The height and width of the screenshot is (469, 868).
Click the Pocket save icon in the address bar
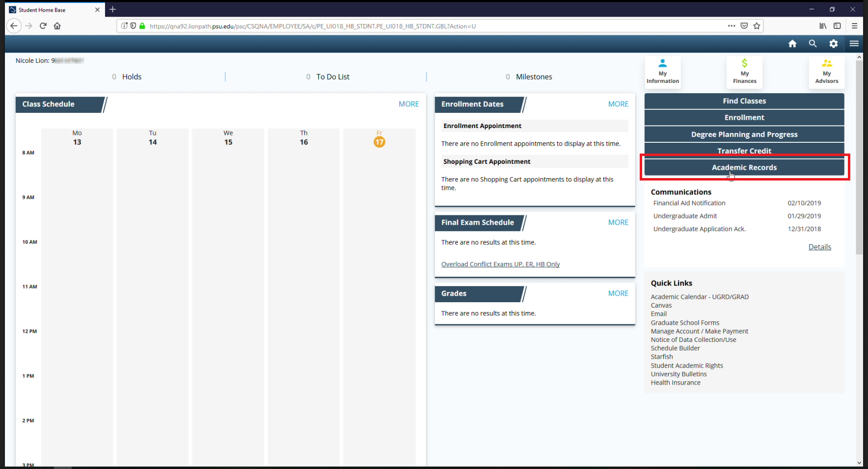(x=744, y=26)
